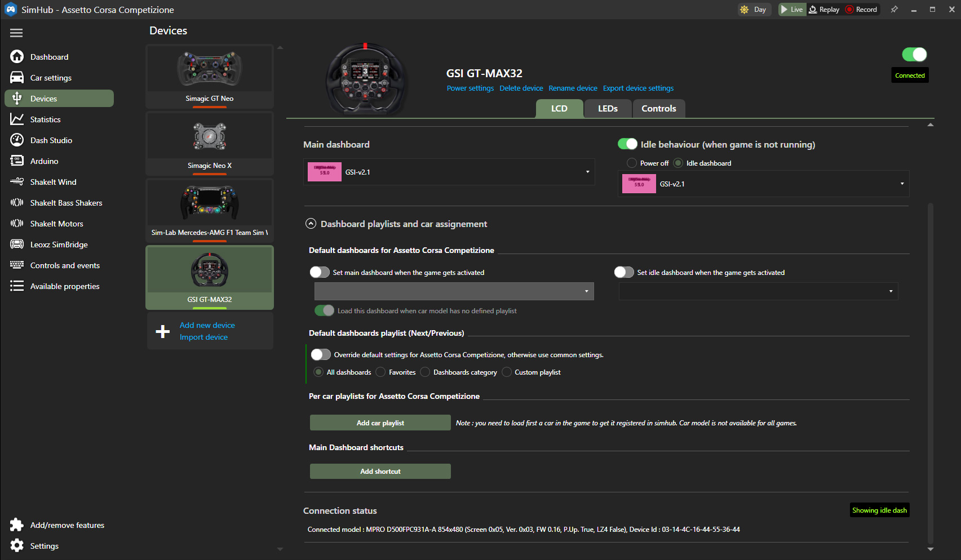Go to ShakeIt Wind settings
The width and height of the screenshot is (961, 560).
53,182
